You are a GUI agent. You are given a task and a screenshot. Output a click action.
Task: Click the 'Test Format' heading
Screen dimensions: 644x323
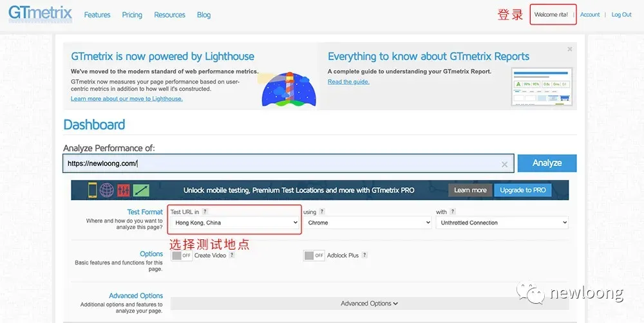tap(145, 212)
